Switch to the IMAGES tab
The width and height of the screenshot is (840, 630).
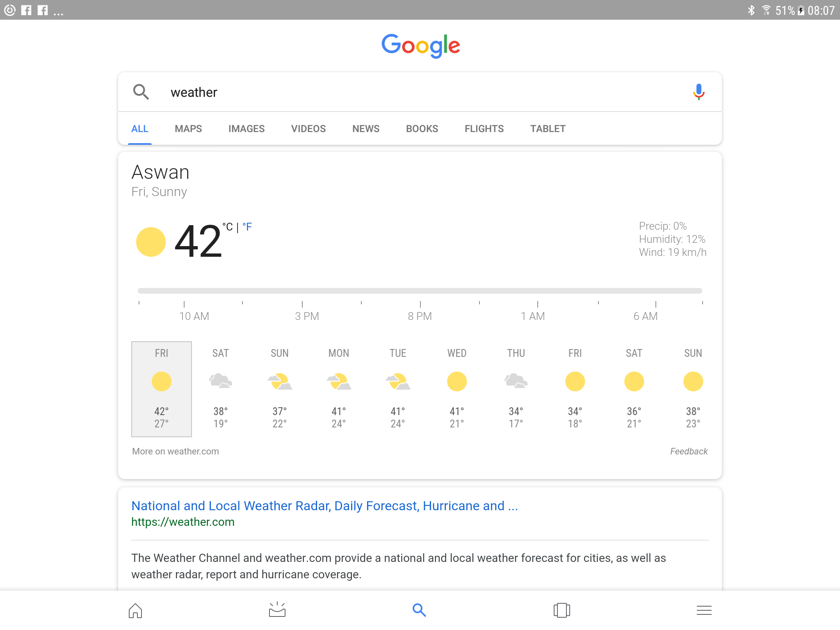247,129
